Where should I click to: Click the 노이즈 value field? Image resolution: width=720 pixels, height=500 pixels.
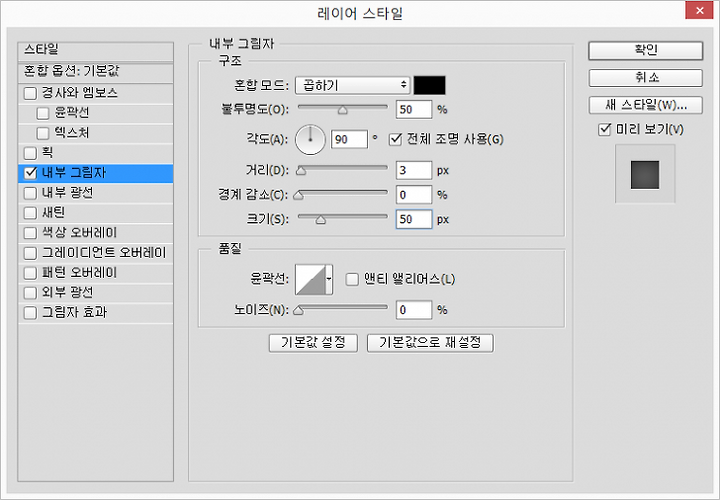[414, 310]
